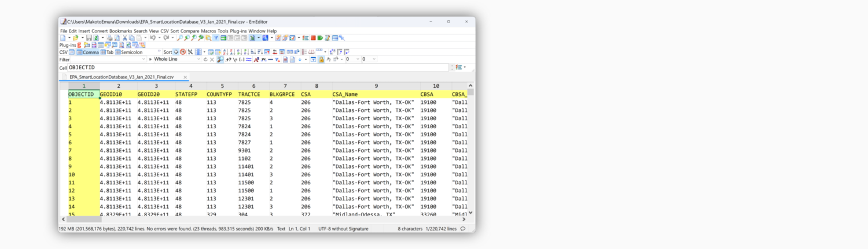Expand the Filter text dropdown arrow
Viewport: 868px width, 249px height.
(144, 60)
